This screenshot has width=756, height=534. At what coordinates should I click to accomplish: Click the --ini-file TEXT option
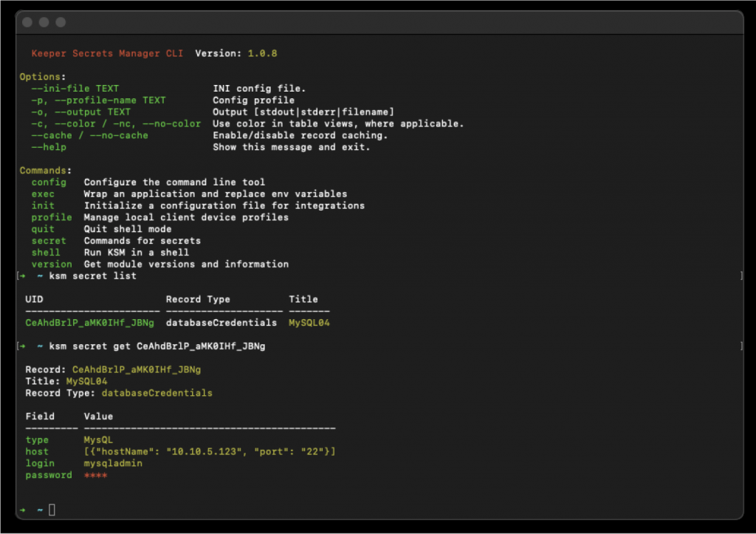75,88
